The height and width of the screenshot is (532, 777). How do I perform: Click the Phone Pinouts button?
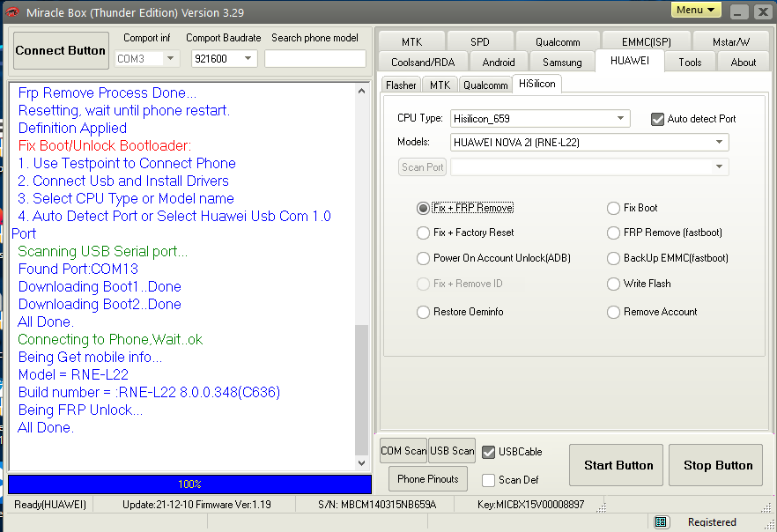427,479
